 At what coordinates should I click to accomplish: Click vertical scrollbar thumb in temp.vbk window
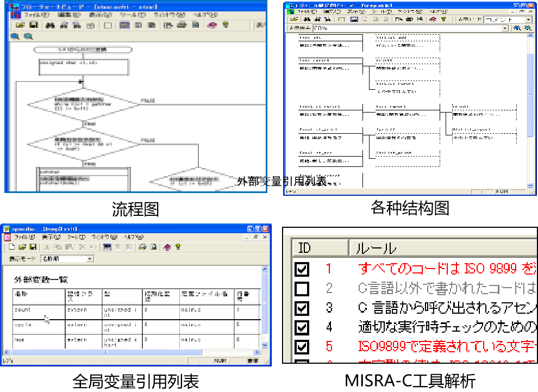coord(530,95)
